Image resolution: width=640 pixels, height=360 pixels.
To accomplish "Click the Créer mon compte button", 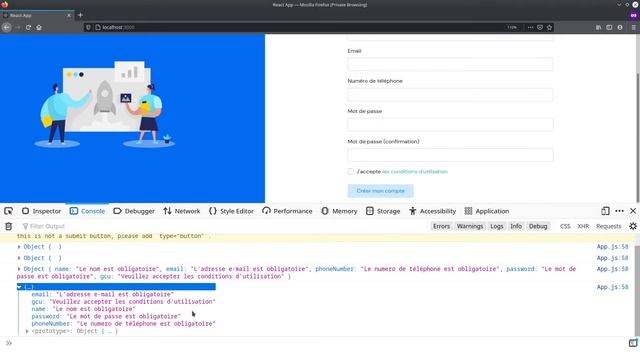I will coord(380,191).
